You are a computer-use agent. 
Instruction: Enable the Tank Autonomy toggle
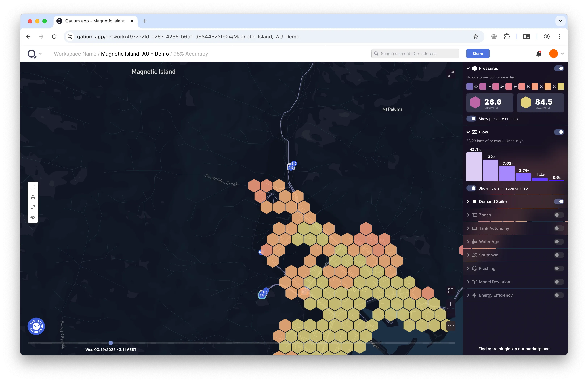[x=559, y=228]
